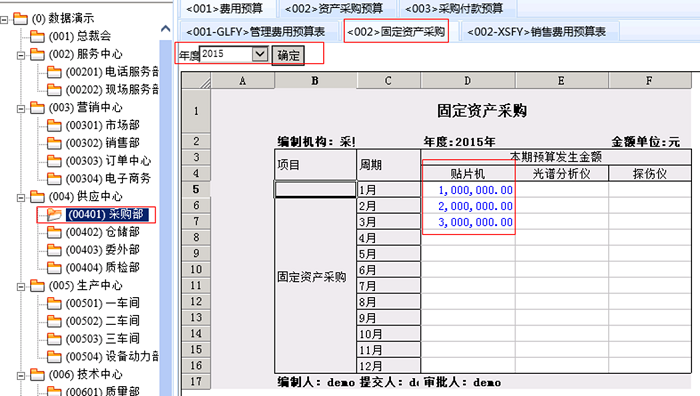Click the folder icon of 电子商务

click(x=54, y=179)
